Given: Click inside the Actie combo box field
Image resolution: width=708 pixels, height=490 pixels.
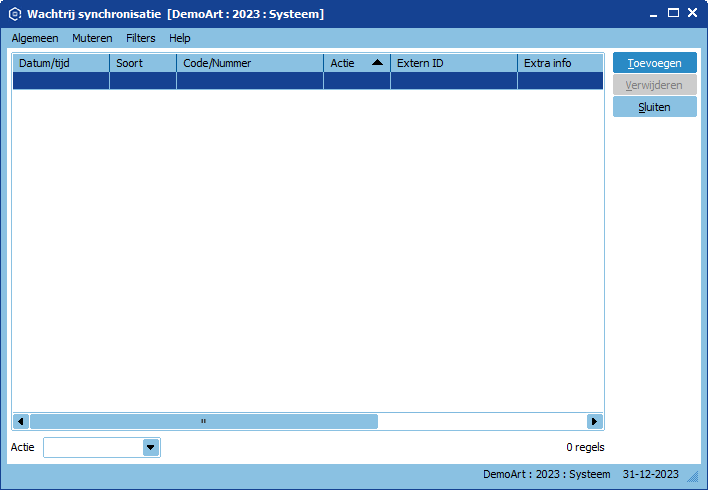Looking at the screenshot, I should pos(93,447).
